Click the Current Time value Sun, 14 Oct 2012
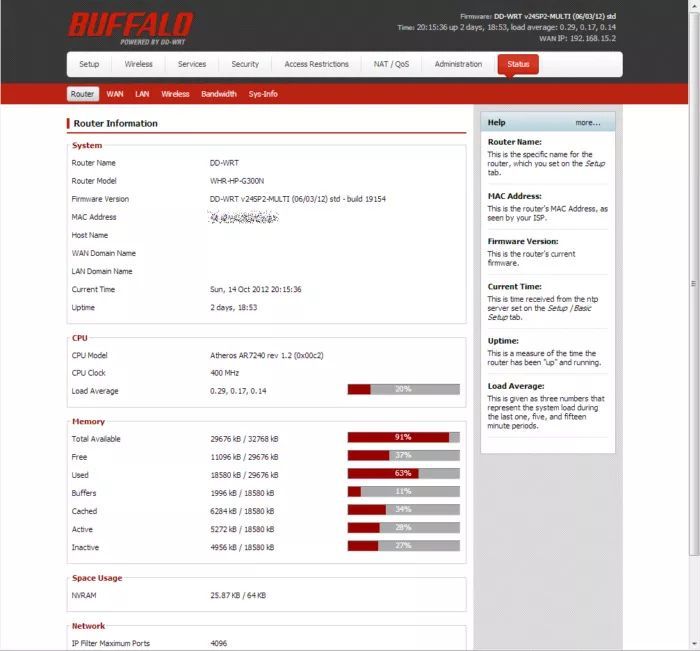 coord(255,289)
